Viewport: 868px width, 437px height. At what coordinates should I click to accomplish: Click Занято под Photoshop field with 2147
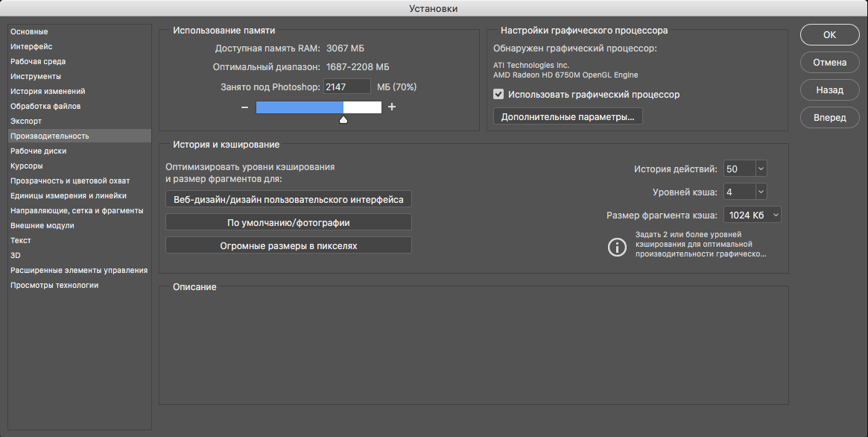click(x=347, y=87)
